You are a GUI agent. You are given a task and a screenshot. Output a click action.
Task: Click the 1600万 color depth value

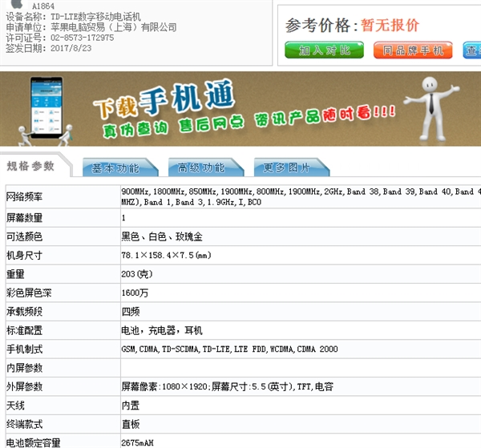(x=135, y=293)
